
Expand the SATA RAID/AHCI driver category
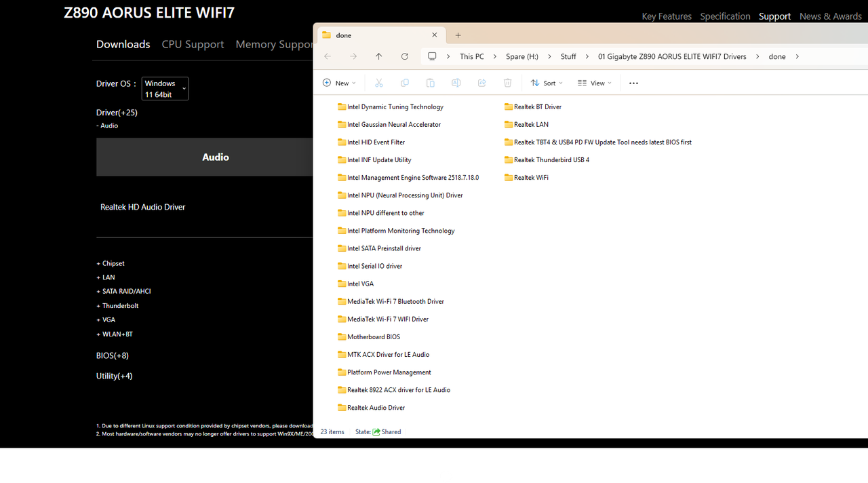coord(124,291)
